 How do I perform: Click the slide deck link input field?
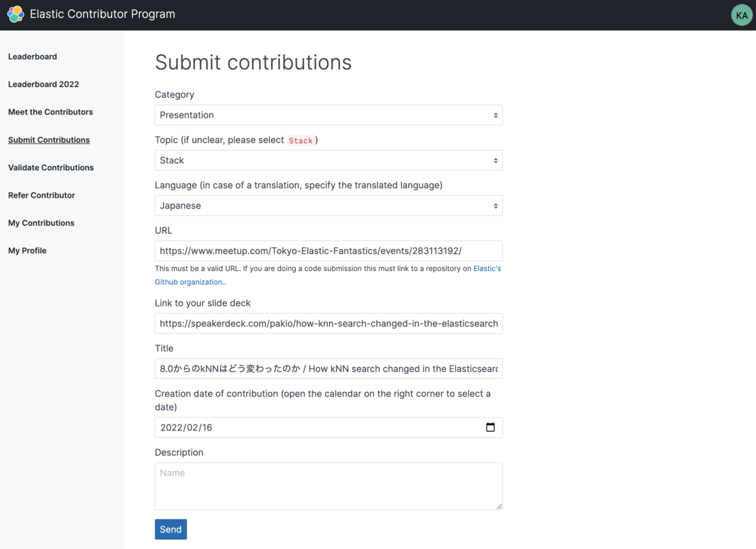328,323
